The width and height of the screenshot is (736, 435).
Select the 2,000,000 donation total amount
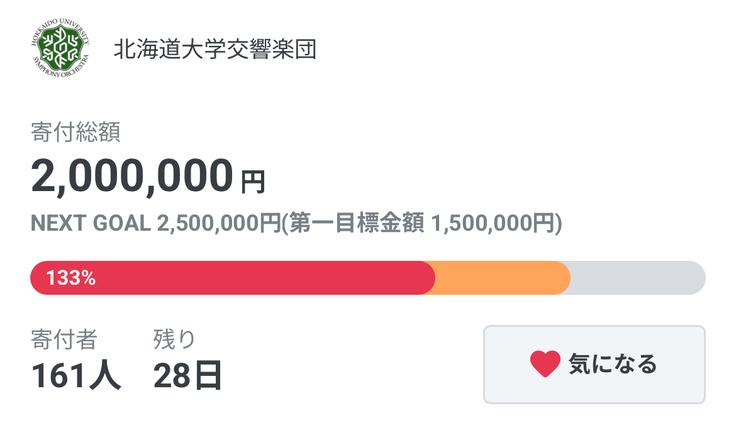tap(132, 176)
